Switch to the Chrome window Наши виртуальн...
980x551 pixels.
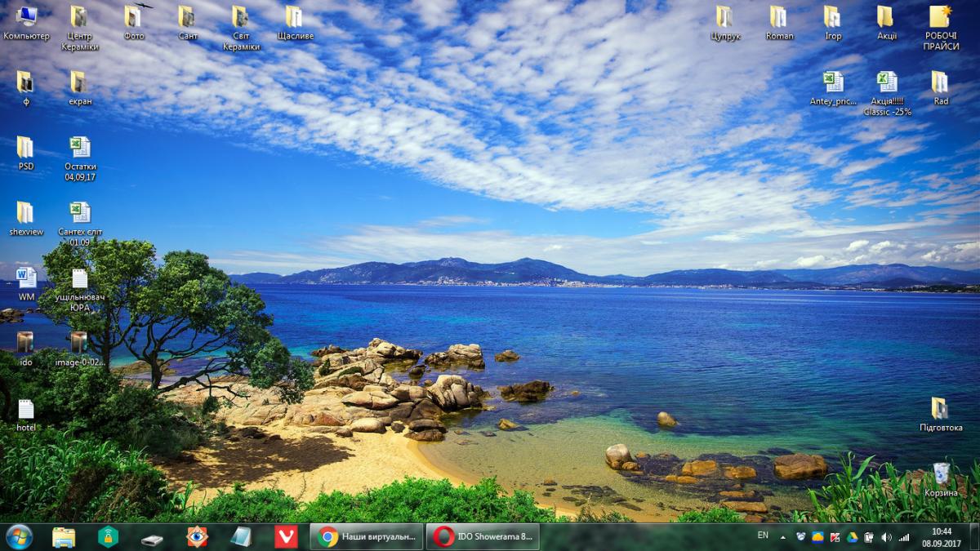click(367, 536)
